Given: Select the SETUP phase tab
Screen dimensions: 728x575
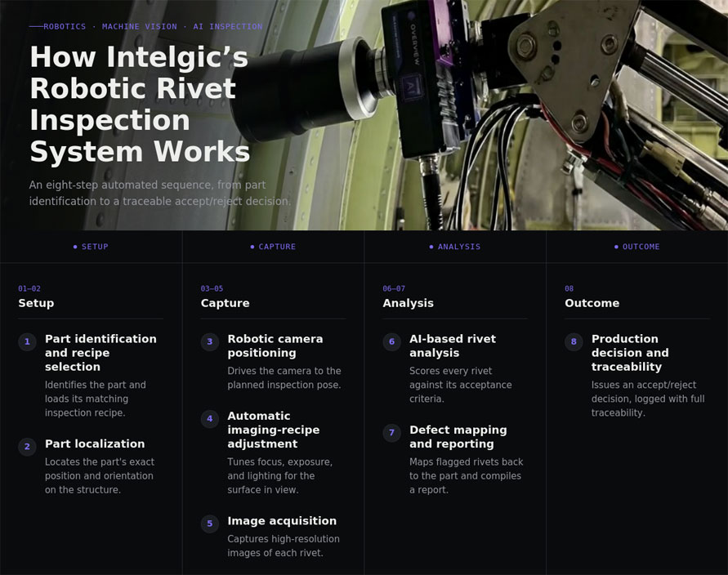Looking at the screenshot, I should pyautogui.click(x=91, y=247).
